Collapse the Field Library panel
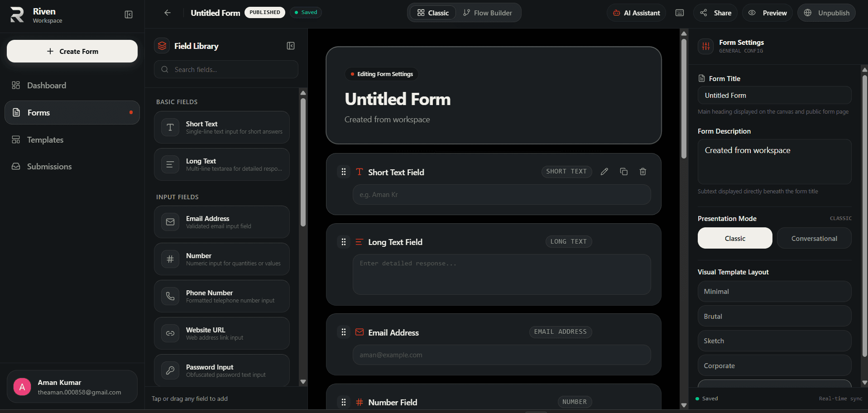The width and height of the screenshot is (868, 413). click(291, 46)
